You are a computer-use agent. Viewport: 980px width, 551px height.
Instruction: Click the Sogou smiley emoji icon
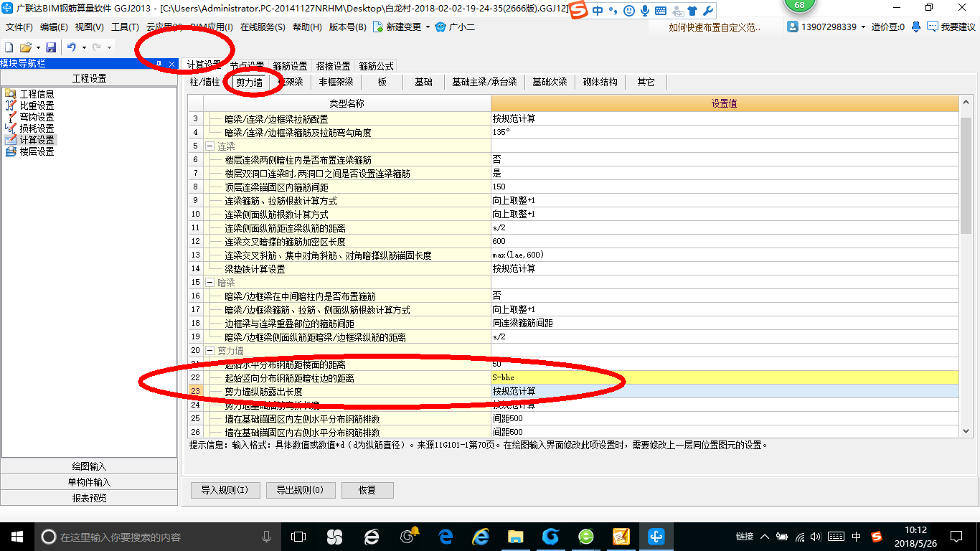coord(629,11)
